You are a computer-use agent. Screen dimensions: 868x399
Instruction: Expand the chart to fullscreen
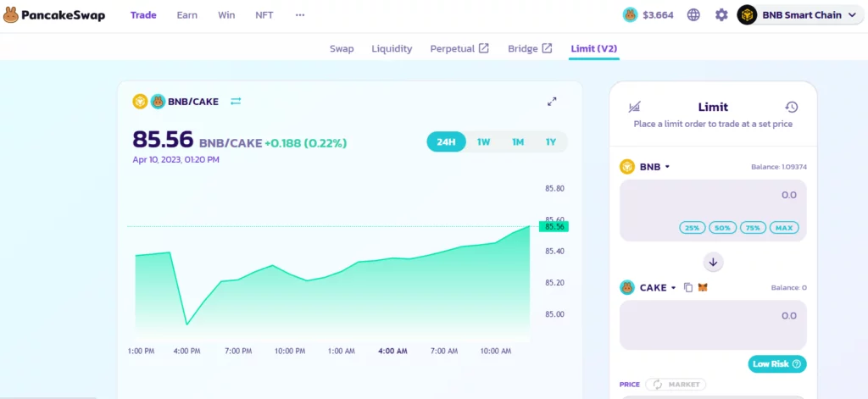(x=552, y=102)
